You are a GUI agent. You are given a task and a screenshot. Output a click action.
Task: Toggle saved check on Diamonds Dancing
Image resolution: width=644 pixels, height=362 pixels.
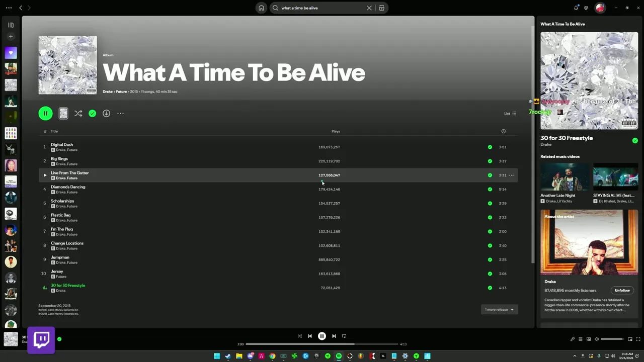(490, 190)
